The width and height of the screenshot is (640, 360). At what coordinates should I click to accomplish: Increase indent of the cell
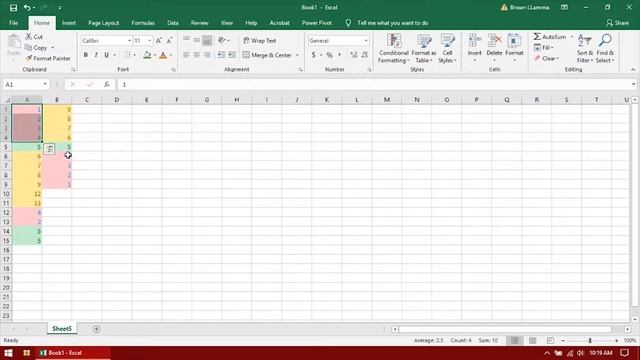pos(231,55)
